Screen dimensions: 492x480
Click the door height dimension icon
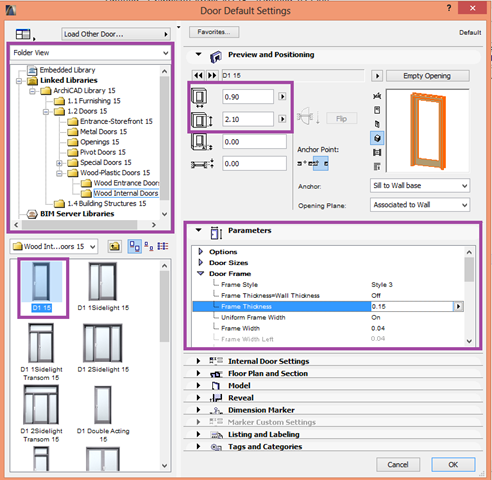(x=201, y=120)
